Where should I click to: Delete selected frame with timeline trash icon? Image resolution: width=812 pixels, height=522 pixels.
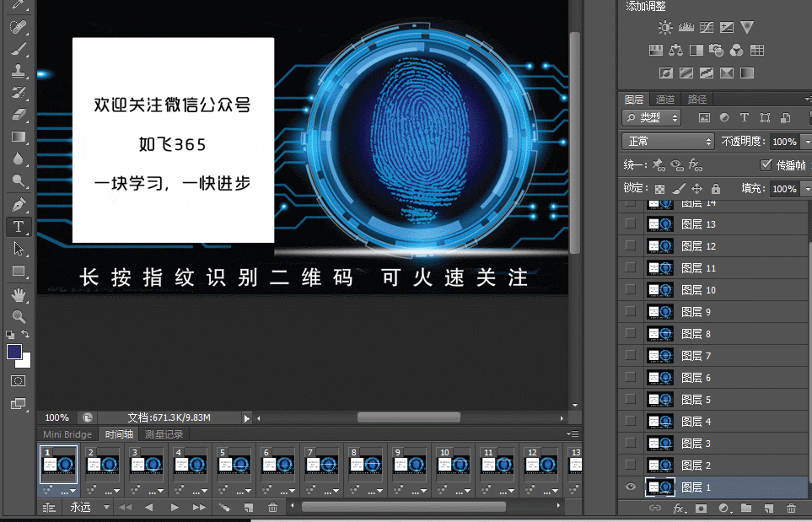coord(272,507)
